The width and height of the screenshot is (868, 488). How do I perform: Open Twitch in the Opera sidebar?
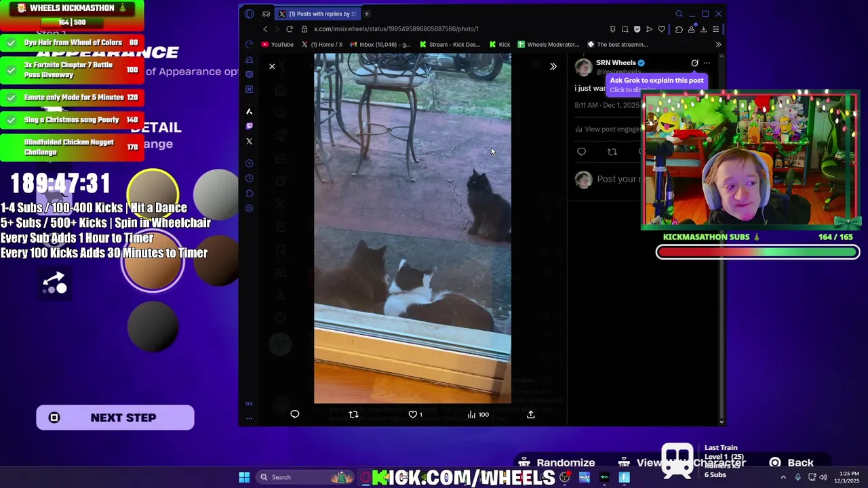(250, 126)
